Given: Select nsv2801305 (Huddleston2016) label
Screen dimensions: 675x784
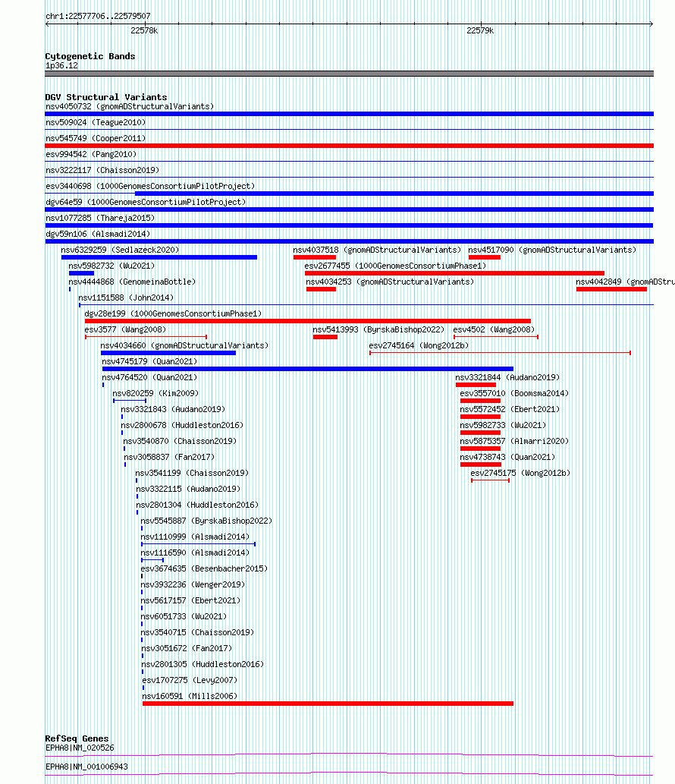Looking at the screenshot, I should click(202, 666).
